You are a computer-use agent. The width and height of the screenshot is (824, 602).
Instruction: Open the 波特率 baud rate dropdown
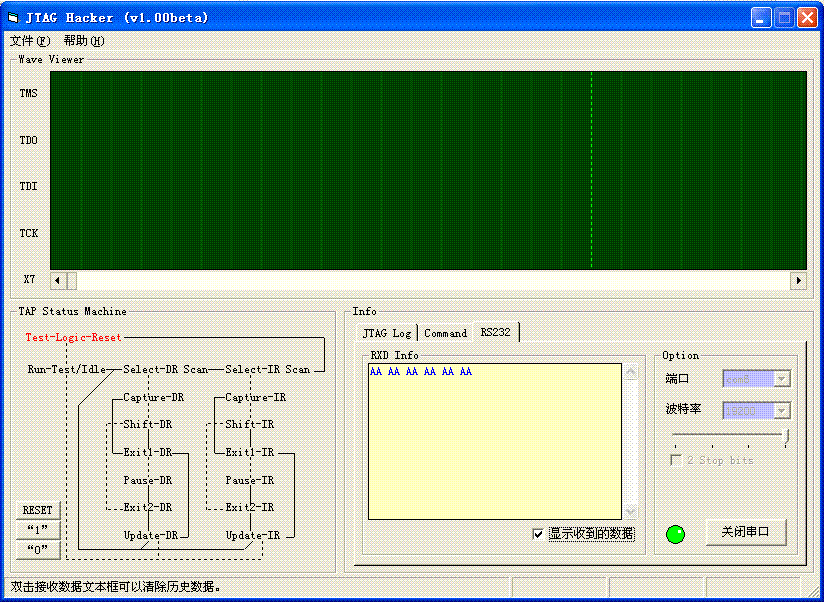781,411
